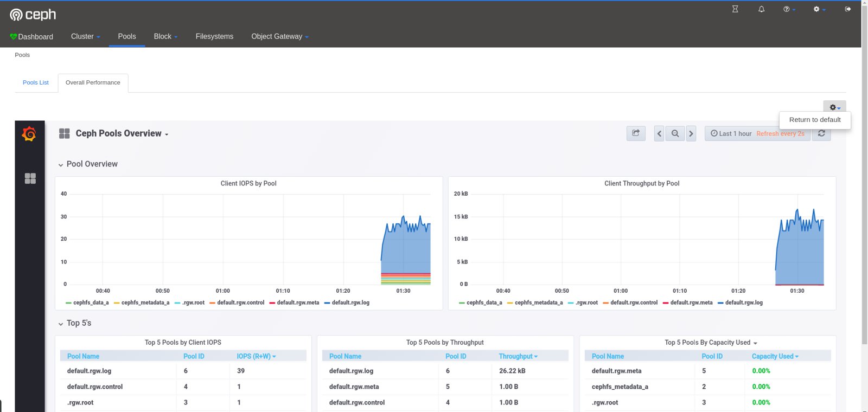Open the Top 5 Pools By Capacity Used panel menu

711,343
